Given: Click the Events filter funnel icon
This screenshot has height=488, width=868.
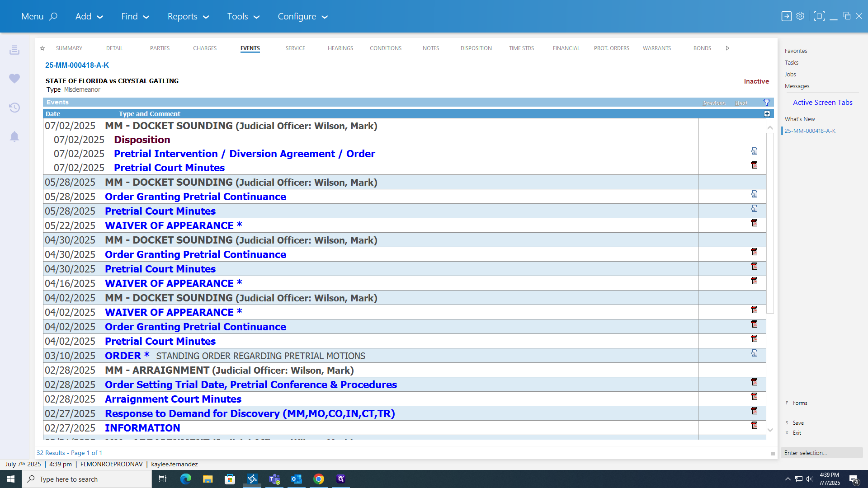Looking at the screenshot, I should click(x=767, y=103).
